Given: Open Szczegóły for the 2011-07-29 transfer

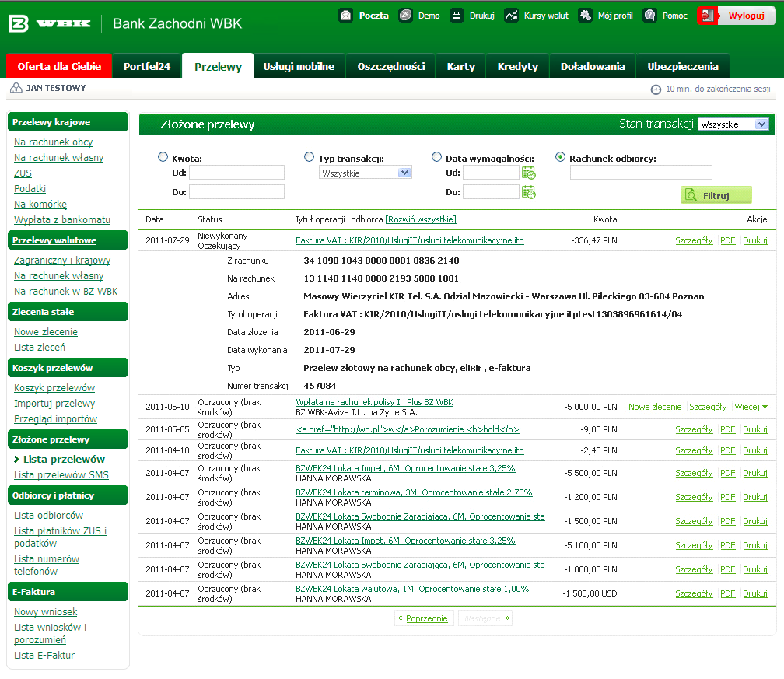Looking at the screenshot, I should pyautogui.click(x=694, y=240).
